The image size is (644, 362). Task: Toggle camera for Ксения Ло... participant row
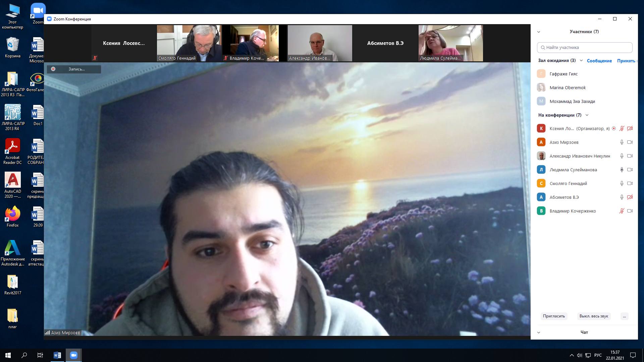point(630,128)
